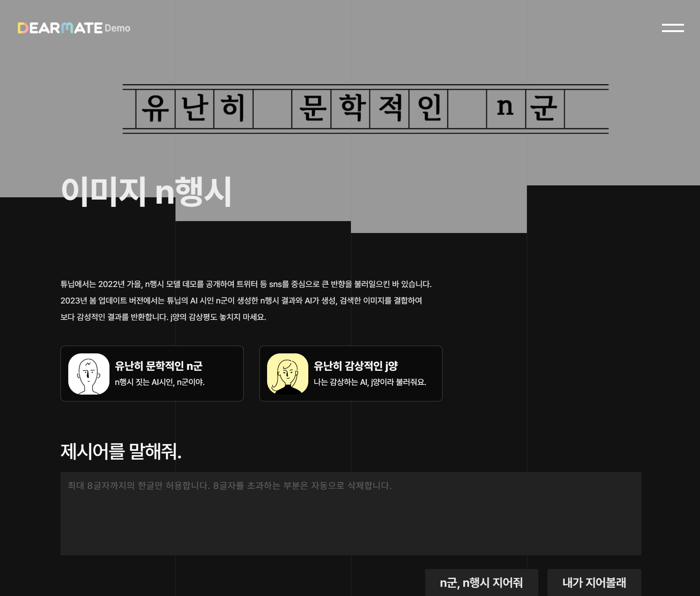Expand the j양 card description text

click(369, 382)
